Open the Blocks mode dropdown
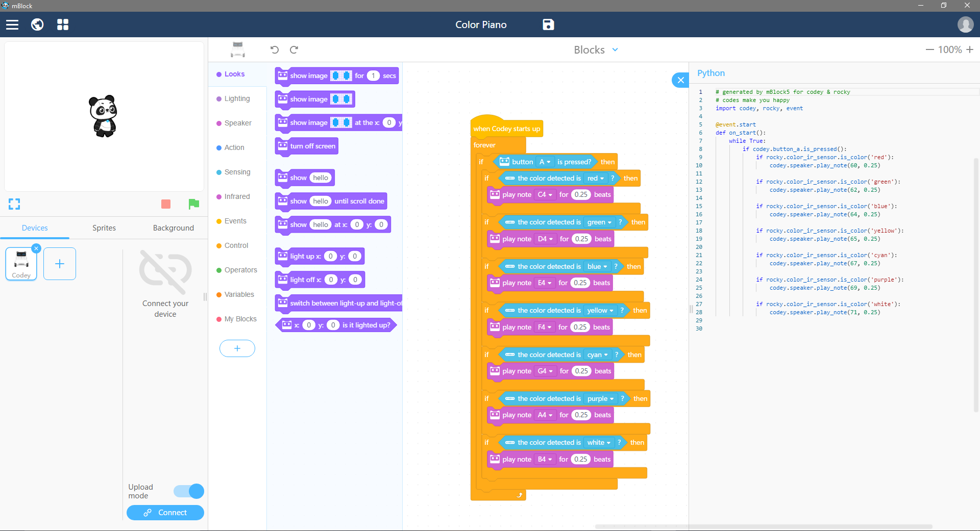The image size is (980, 531). (x=596, y=49)
